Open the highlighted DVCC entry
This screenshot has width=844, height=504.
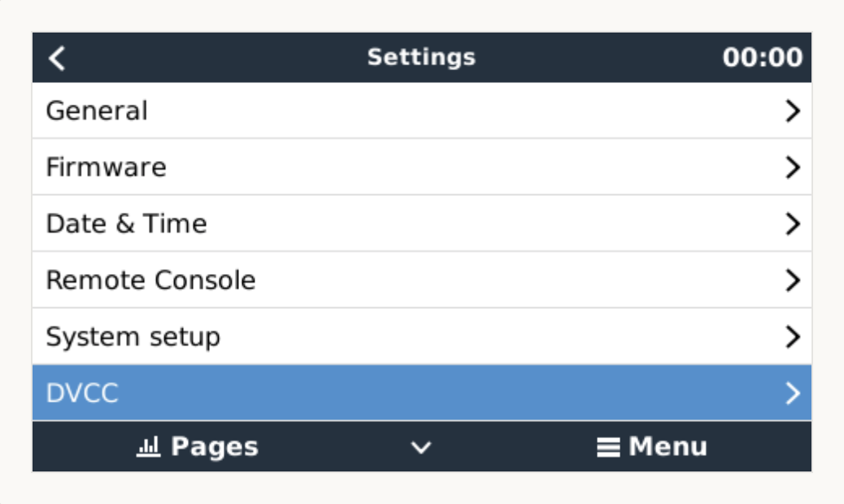pos(82,393)
